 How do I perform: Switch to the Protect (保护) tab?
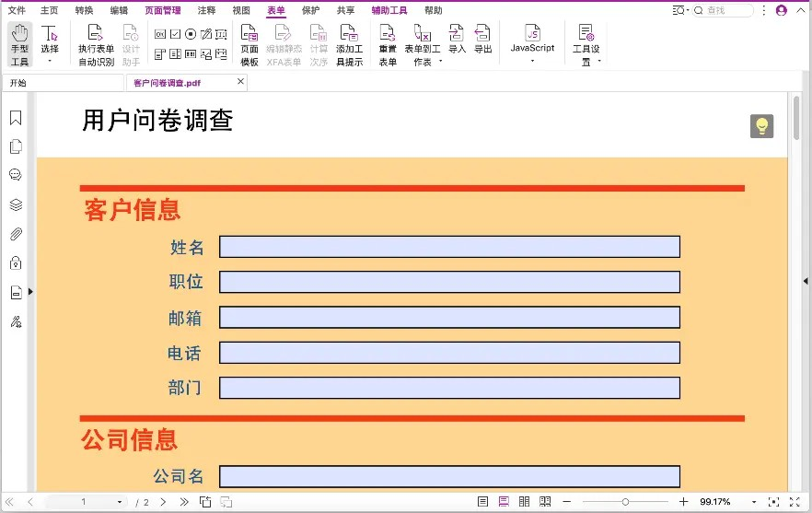click(310, 10)
